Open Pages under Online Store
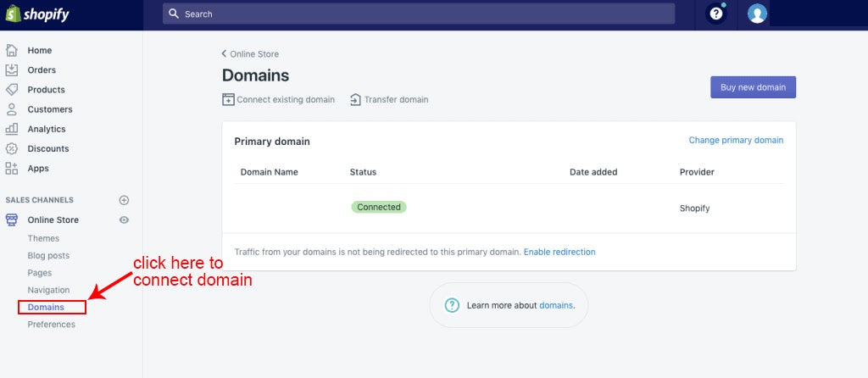This screenshot has height=378, width=868. tap(39, 273)
